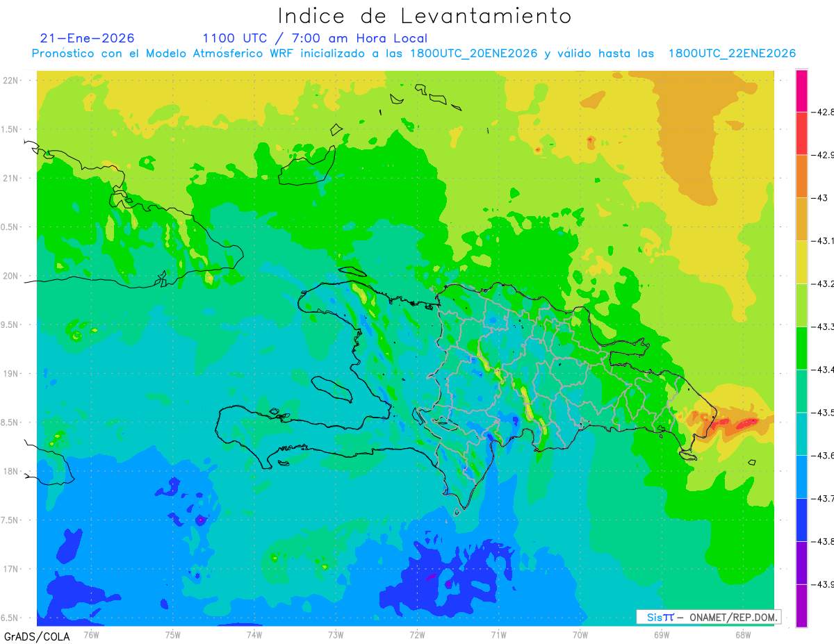834x644 pixels.
Task: Click the bright green swatch between -43.3 and -43.4
Action: click(801, 348)
